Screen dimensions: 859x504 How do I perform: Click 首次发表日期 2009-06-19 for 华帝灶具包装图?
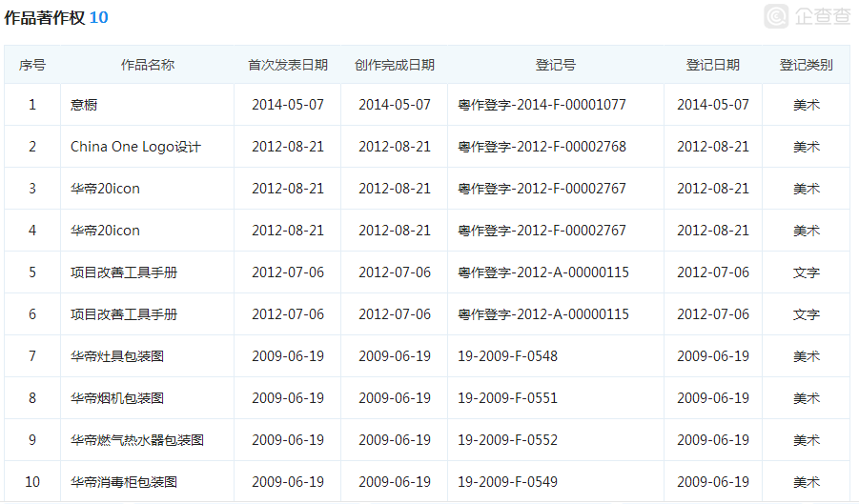coord(288,356)
